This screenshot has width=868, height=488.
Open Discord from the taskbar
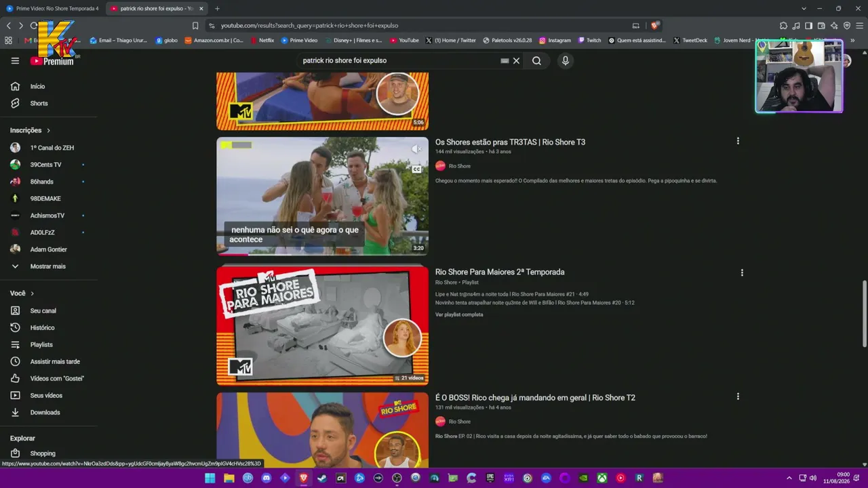(x=267, y=478)
